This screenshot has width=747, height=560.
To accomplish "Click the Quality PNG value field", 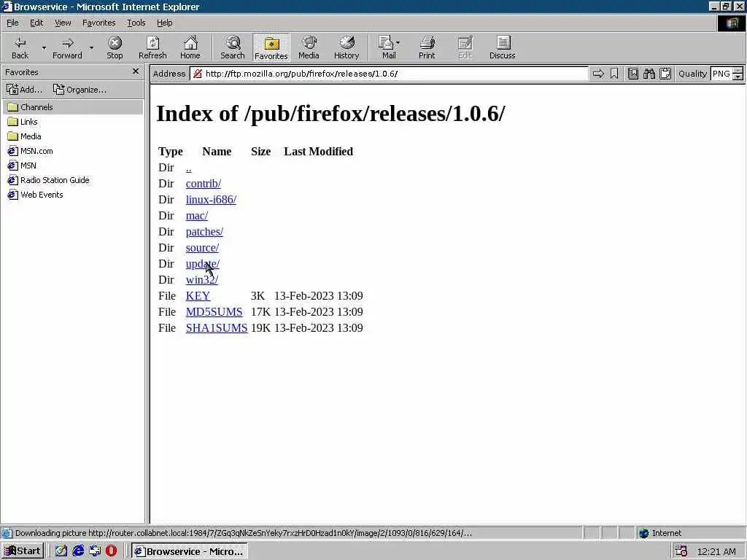I will pyautogui.click(x=721, y=74).
